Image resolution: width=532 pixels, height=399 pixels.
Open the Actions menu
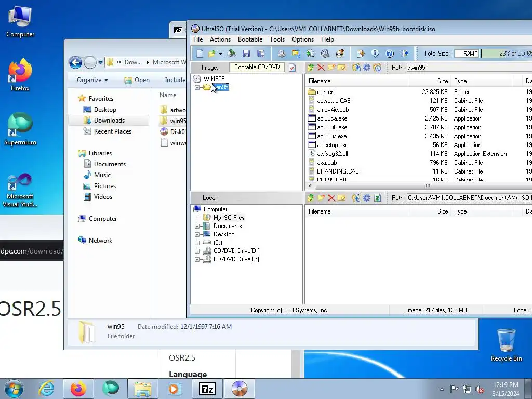click(x=220, y=39)
